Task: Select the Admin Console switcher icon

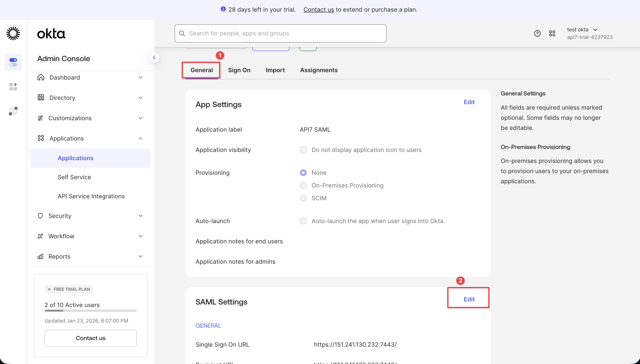Action: (x=13, y=62)
